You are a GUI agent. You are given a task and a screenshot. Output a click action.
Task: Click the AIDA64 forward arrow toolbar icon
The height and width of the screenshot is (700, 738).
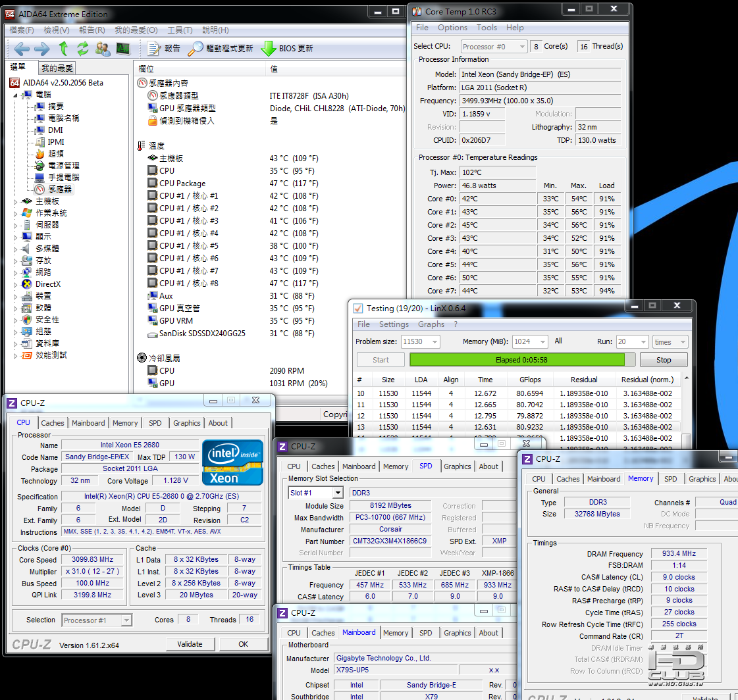[42, 49]
